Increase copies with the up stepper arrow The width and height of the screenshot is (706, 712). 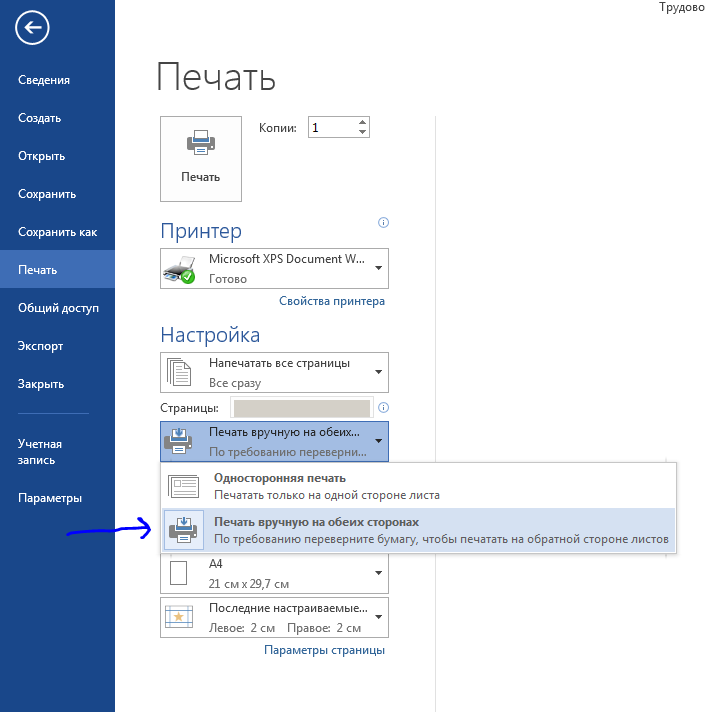point(362,122)
